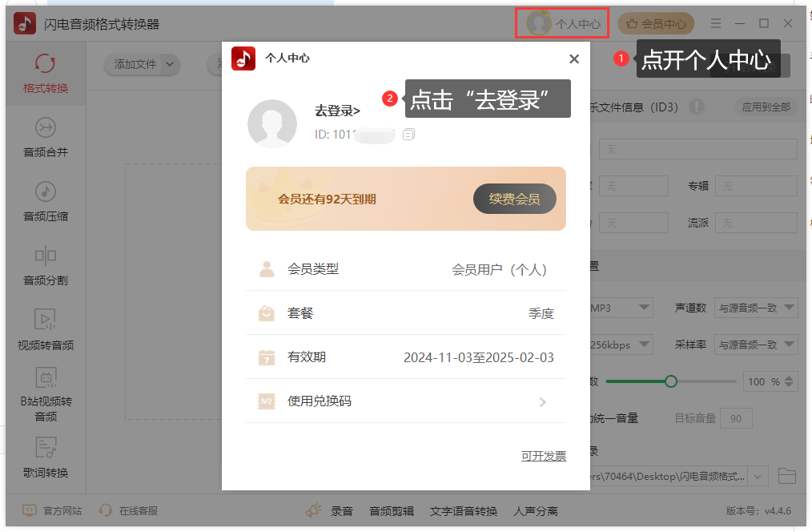Click the 套餐 bag icon

point(267,313)
